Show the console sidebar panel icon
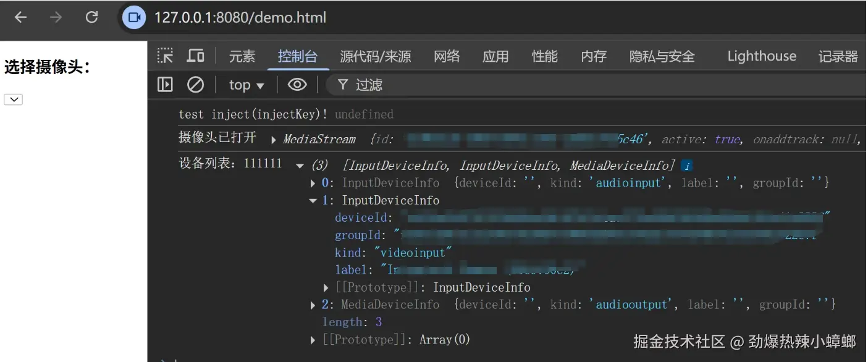The height and width of the screenshot is (362, 868). (165, 85)
